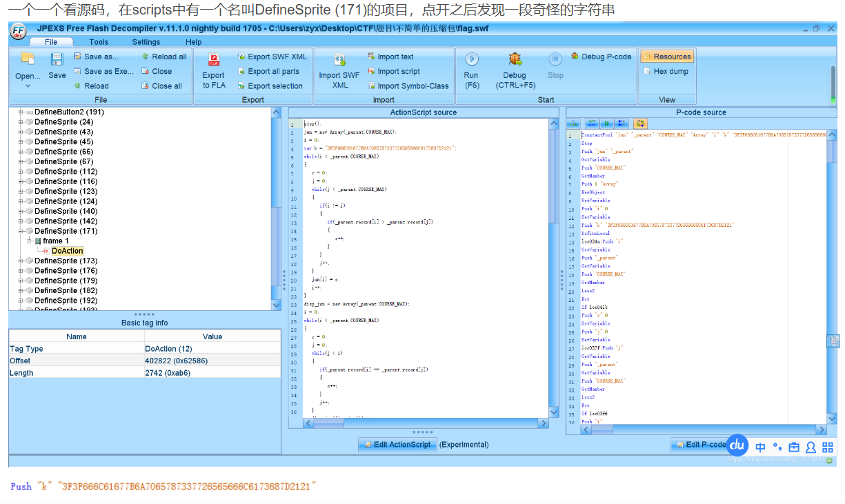Click Import script
The height and width of the screenshot is (504, 845).
click(394, 71)
